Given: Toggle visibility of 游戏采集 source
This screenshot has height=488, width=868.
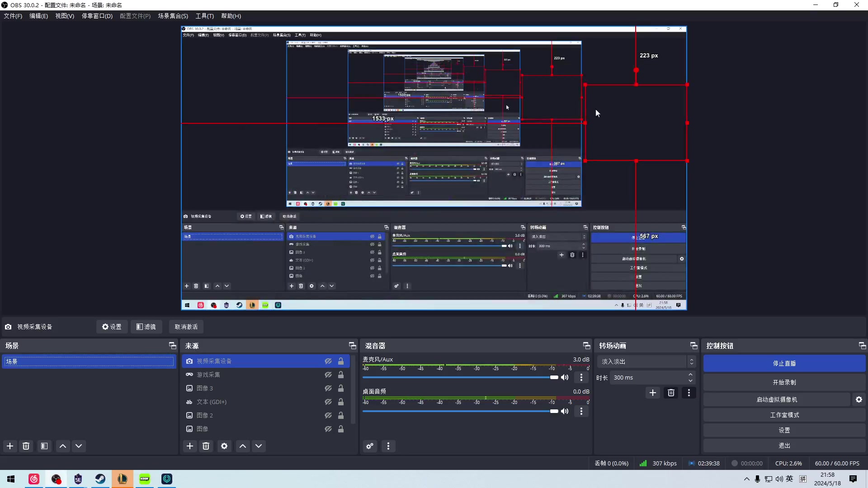Looking at the screenshot, I should (x=328, y=375).
